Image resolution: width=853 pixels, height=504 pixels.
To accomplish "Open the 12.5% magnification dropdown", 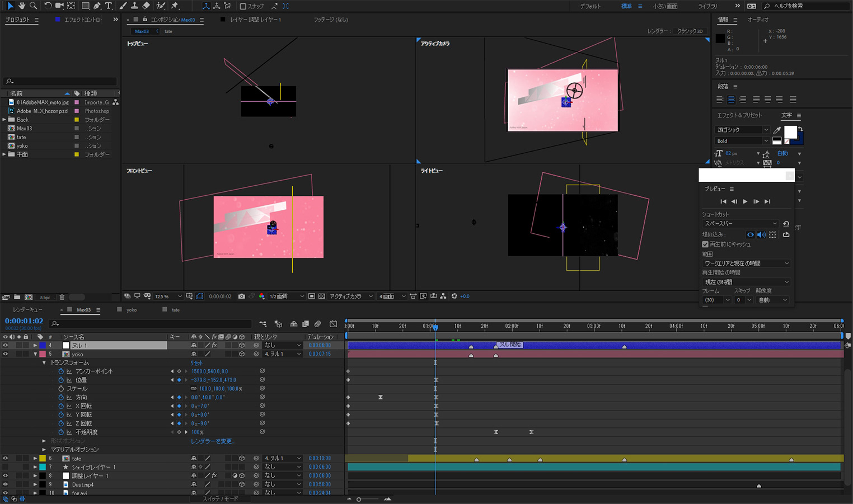I will click(168, 296).
